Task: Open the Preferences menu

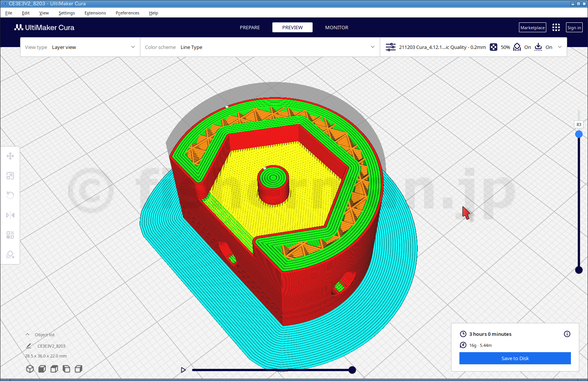Action: pyautogui.click(x=127, y=13)
